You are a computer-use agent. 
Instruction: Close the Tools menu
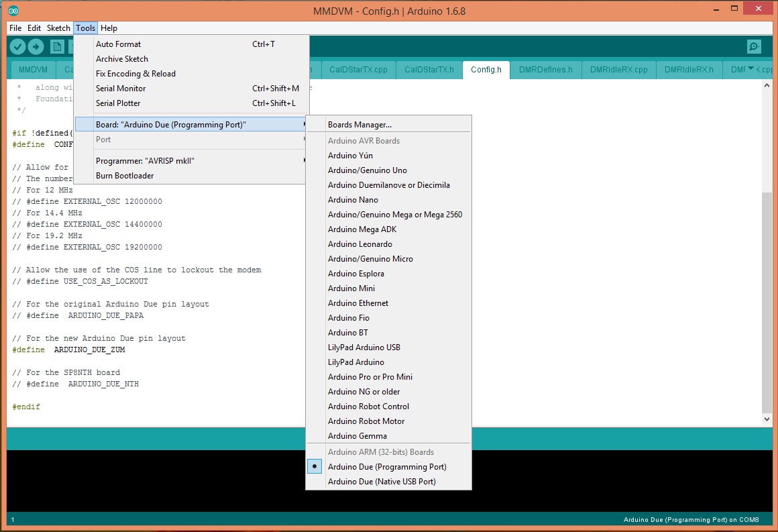[x=85, y=28]
